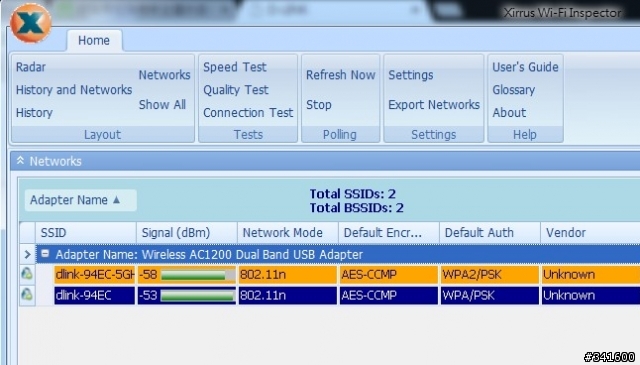
Task: Click the WPA2/PSK auth cell
Action: click(489, 274)
